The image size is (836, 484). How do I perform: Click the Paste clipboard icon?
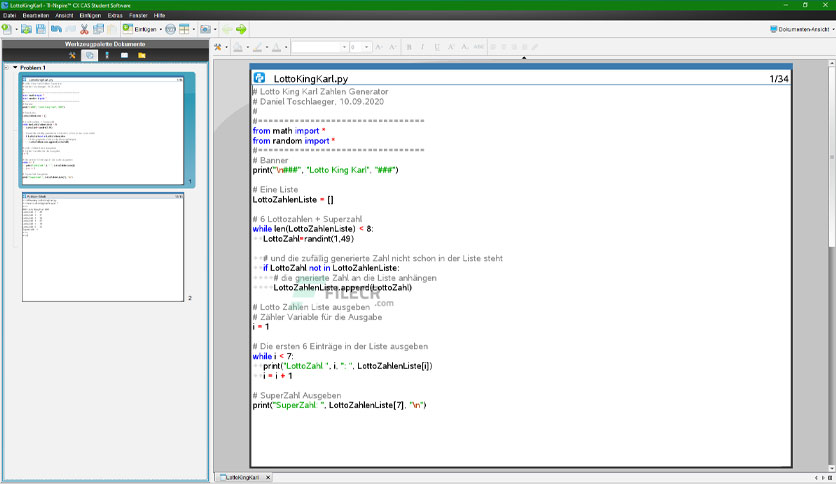(111, 29)
